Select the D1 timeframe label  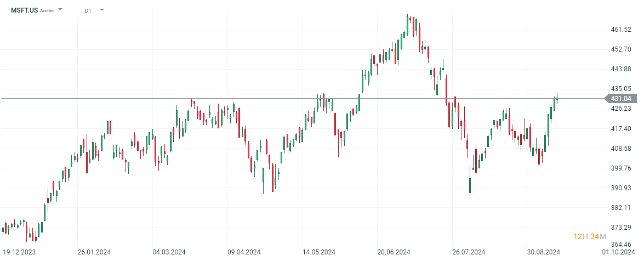point(88,10)
